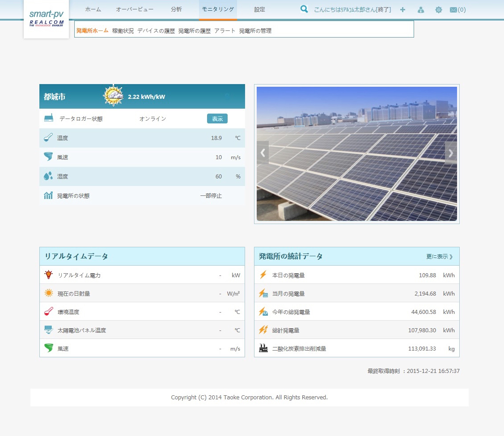The width and height of the screenshot is (504, 436).
Task: Open the 発電所の管理 submenu
Action: pos(255,30)
